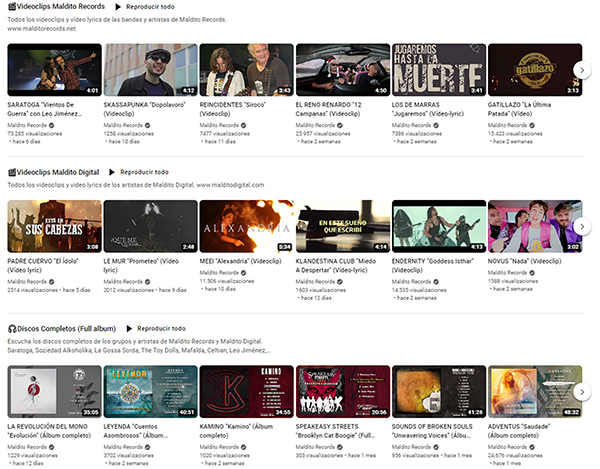Click verified badge under SOUNDS OF BROKEN SOULS
The height and width of the screenshot is (469, 600).
click(435, 447)
